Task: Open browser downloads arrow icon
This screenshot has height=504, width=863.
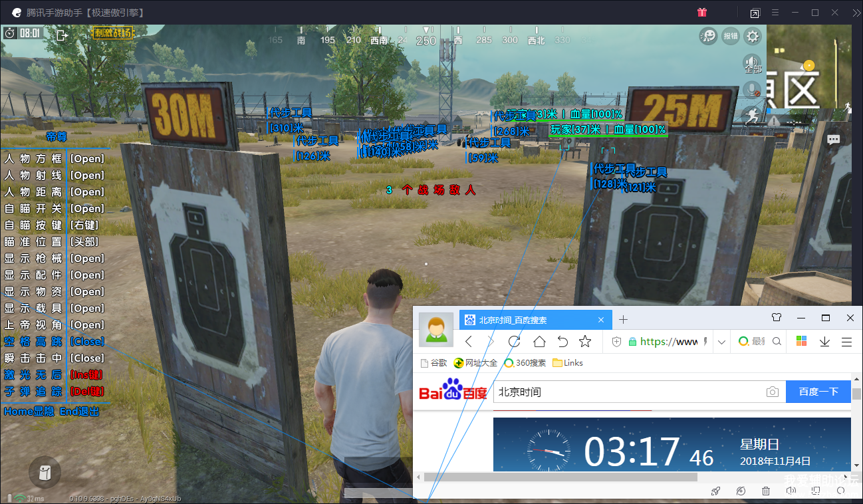Action: click(x=824, y=342)
